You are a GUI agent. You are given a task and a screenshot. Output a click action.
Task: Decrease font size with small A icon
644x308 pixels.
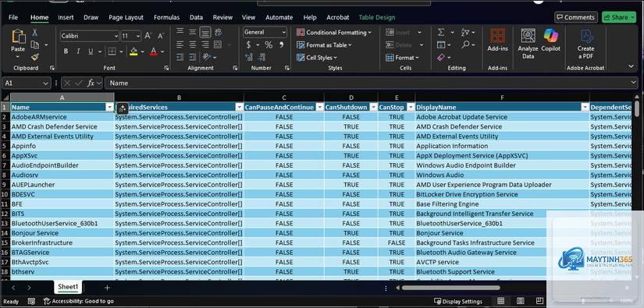tap(161, 36)
